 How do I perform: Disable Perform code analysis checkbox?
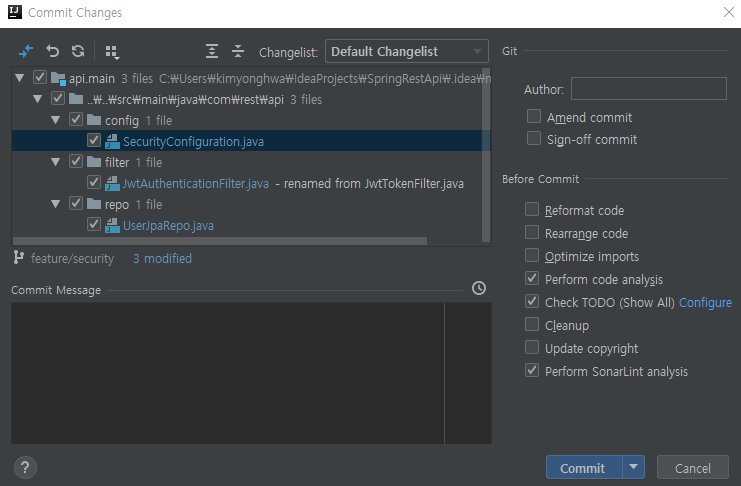click(x=532, y=278)
